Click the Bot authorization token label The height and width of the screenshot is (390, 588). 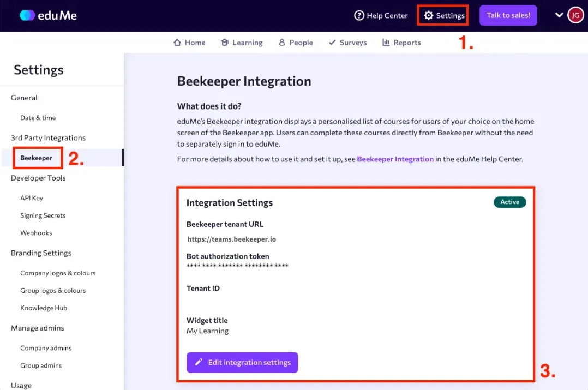point(227,256)
